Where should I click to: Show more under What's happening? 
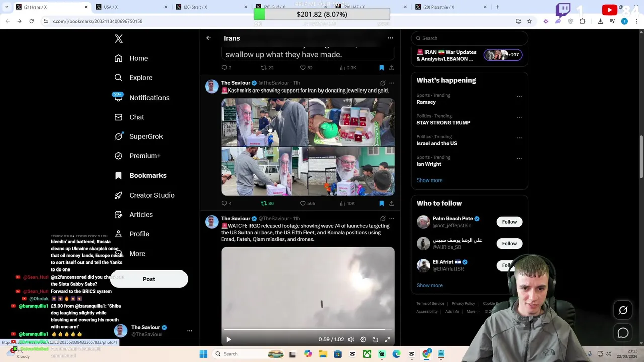[429, 180]
